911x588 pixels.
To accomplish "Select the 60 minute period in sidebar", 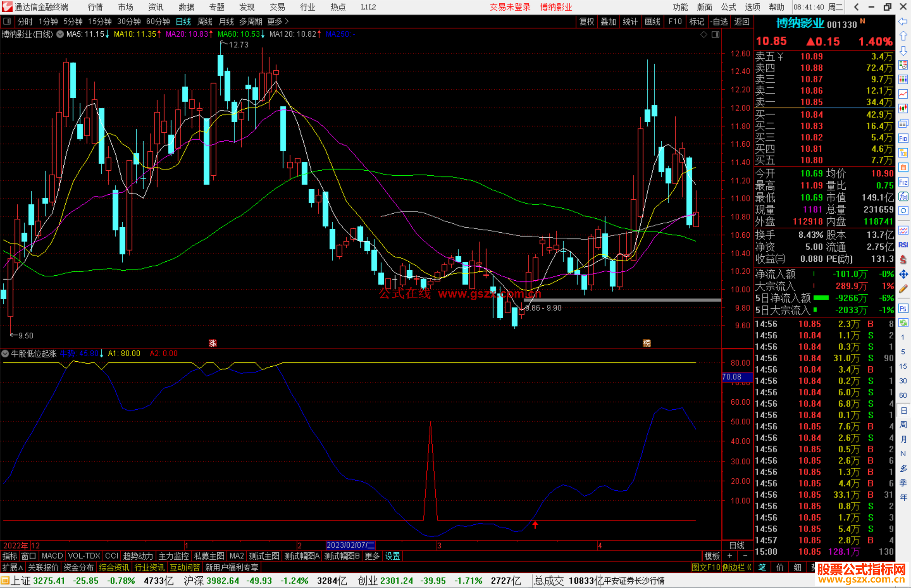I will pyautogui.click(x=903, y=395).
